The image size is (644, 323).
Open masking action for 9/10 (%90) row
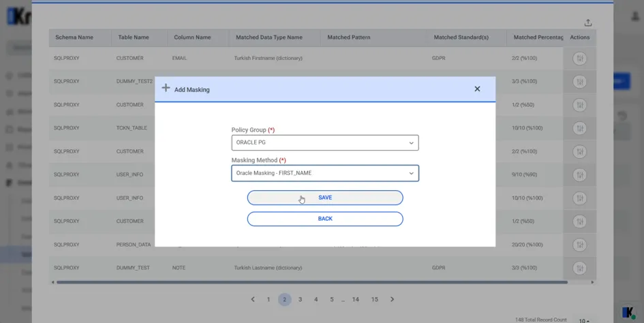pyautogui.click(x=579, y=175)
